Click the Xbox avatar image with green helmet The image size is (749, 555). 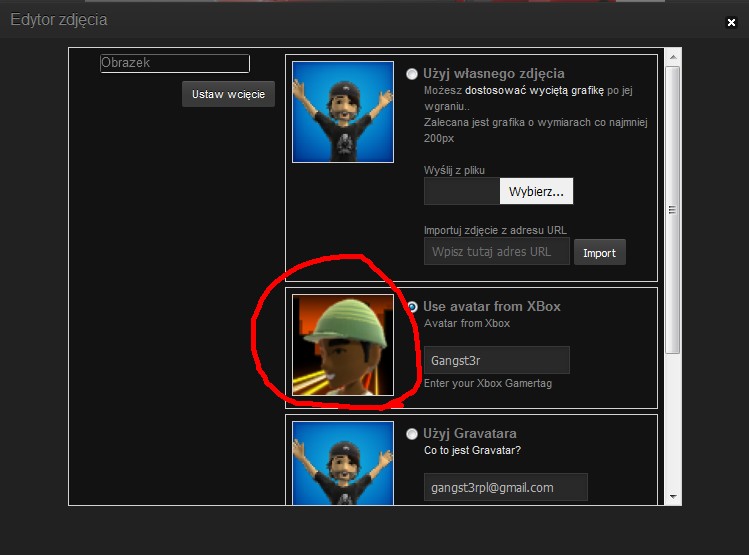pos(342,344)
